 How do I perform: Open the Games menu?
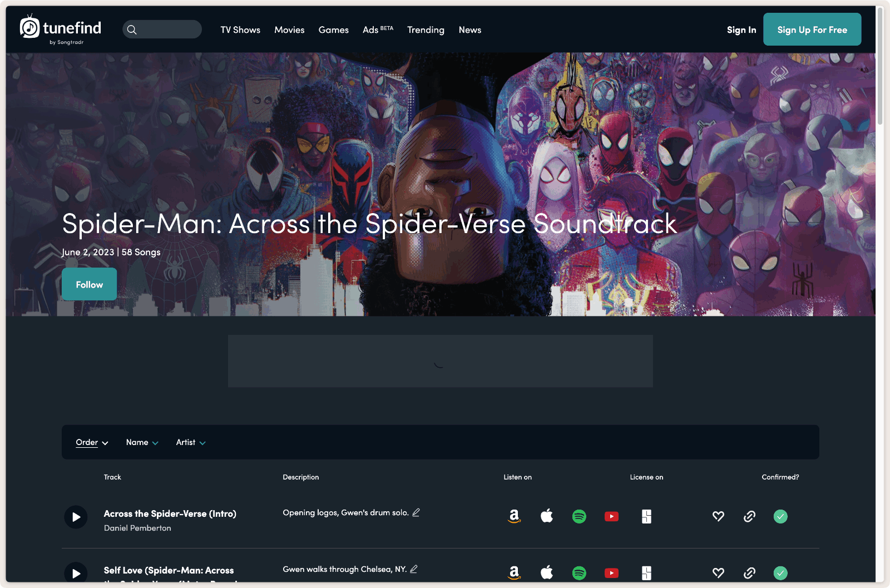[x=334, y=30]
